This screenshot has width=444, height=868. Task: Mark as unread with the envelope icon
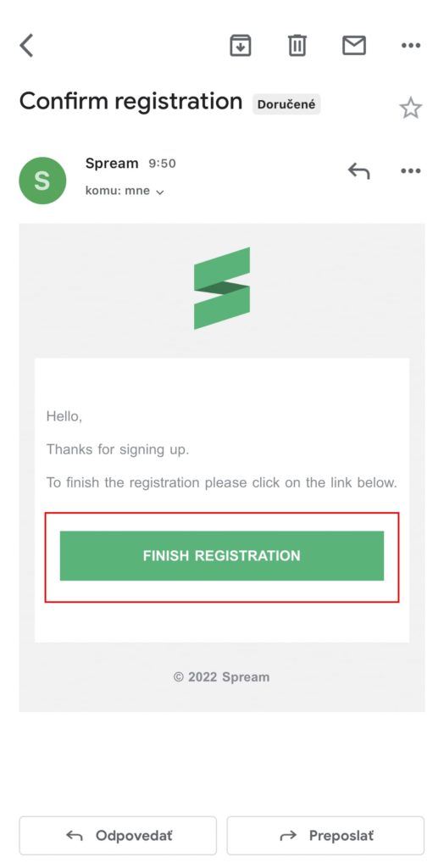[354, 46]
